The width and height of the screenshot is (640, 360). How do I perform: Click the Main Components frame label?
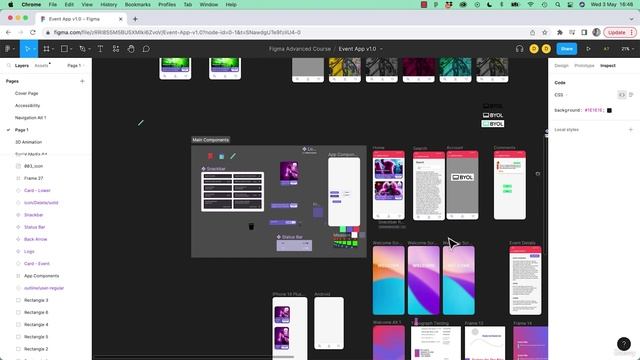211,140
